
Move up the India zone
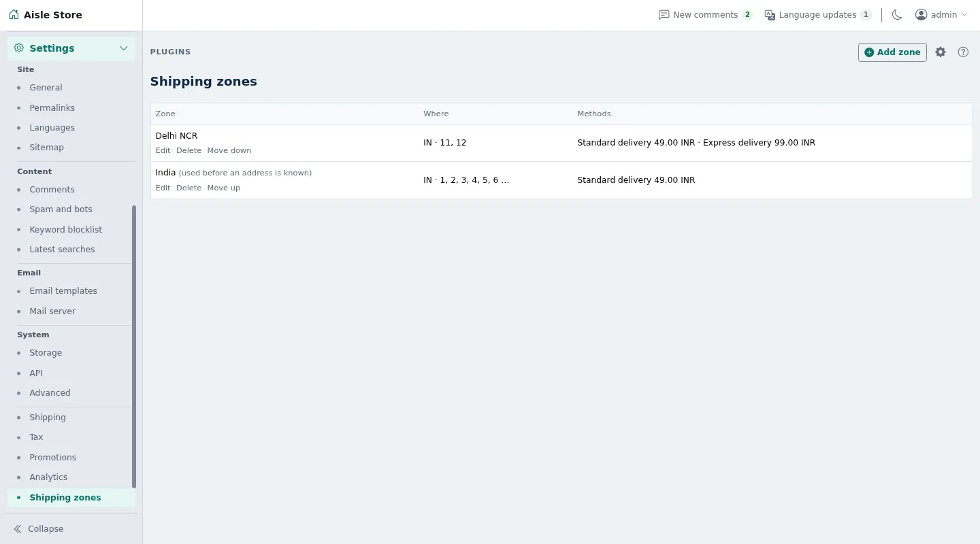pos(224,188)
